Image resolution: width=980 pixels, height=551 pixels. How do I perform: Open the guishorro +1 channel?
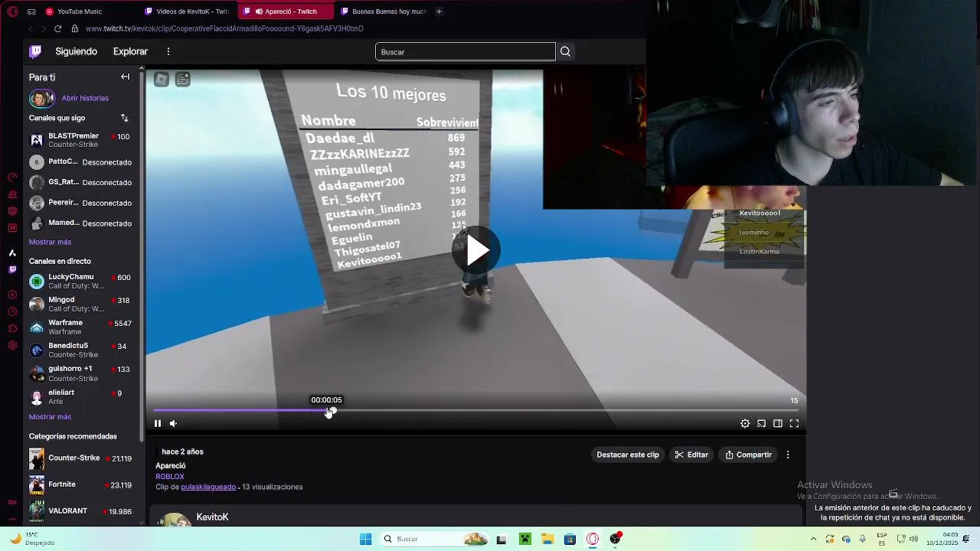(83, 373)
